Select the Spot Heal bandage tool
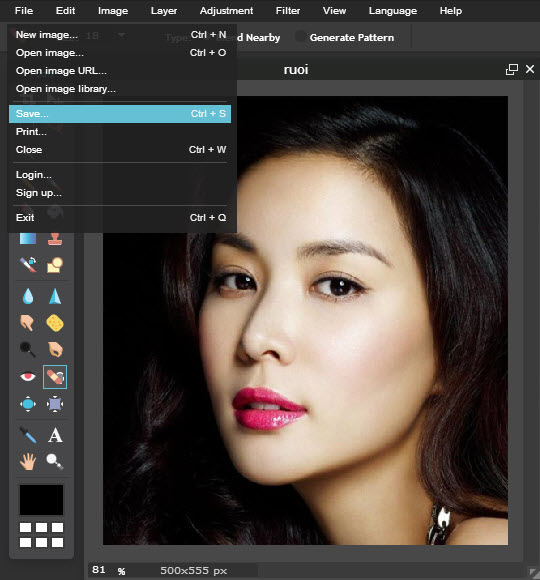540x580 pixels. pyautogui.click(x=55, y=377)
